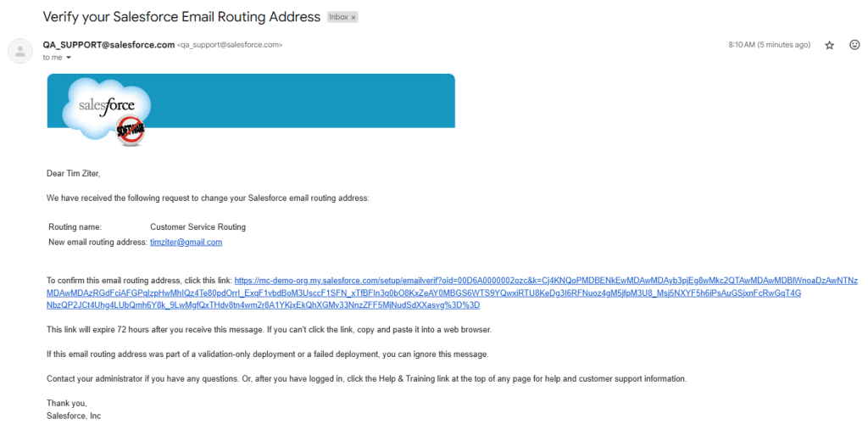Click the Inbox label tag
Screen dimensions: 868x430
(x=338, y=17)
